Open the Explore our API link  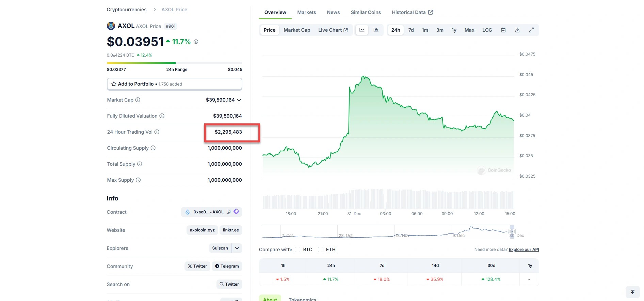point(524,250)
